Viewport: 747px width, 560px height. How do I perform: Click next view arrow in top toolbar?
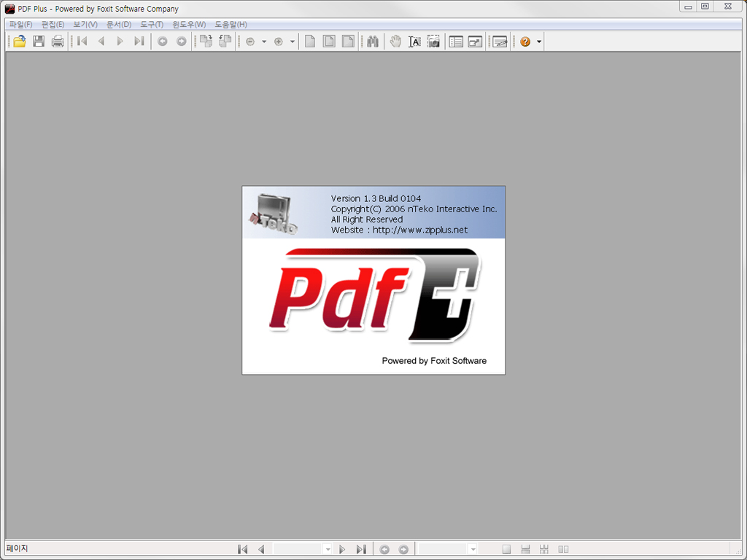(182, 42)
